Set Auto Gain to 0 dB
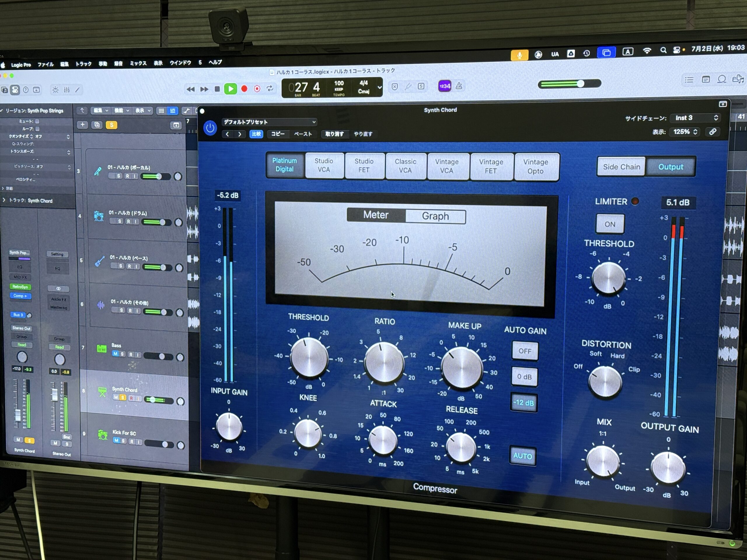Screen dimensions: 747x560 [x=524, y=377]
